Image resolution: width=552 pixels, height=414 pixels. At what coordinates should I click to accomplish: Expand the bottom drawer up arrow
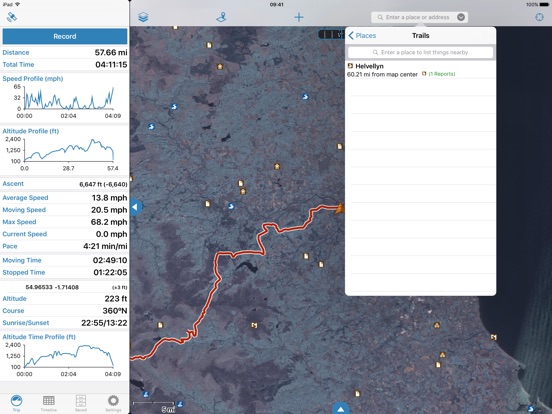[340, 409]
